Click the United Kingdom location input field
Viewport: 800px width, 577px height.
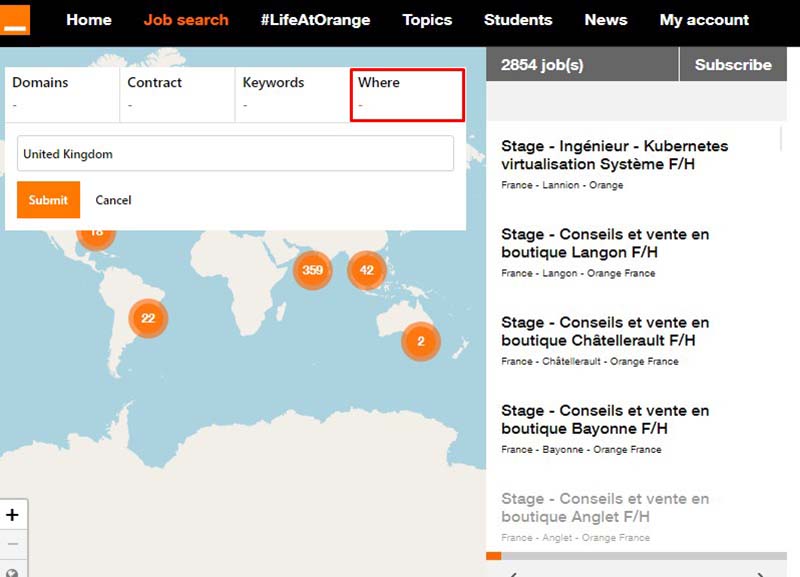(235, 154)
